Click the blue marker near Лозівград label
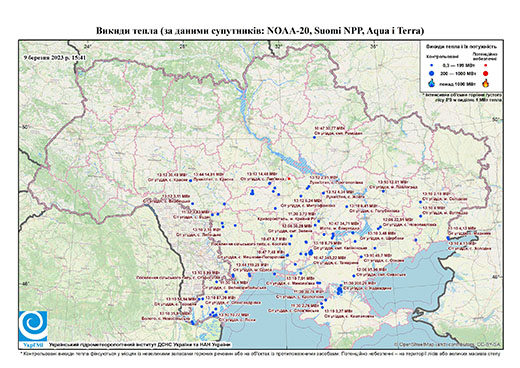 coord(383,191)
